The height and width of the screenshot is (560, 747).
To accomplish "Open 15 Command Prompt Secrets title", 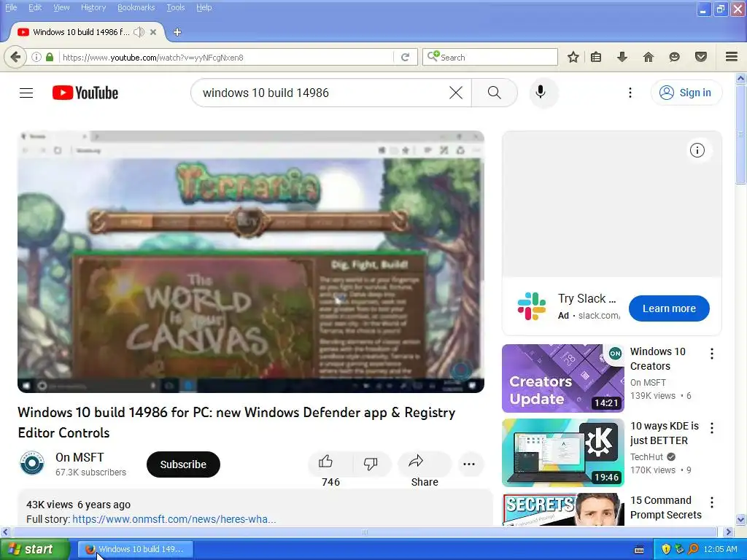I will coord(665,507).
